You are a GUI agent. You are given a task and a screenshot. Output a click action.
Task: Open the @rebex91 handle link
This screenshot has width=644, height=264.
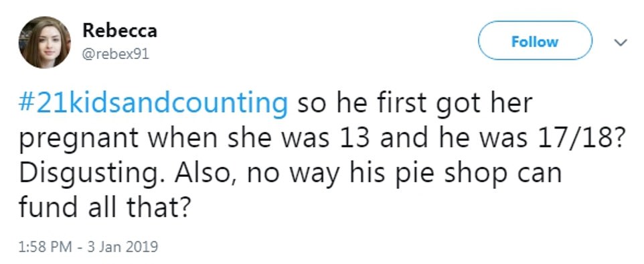[115, 54]
